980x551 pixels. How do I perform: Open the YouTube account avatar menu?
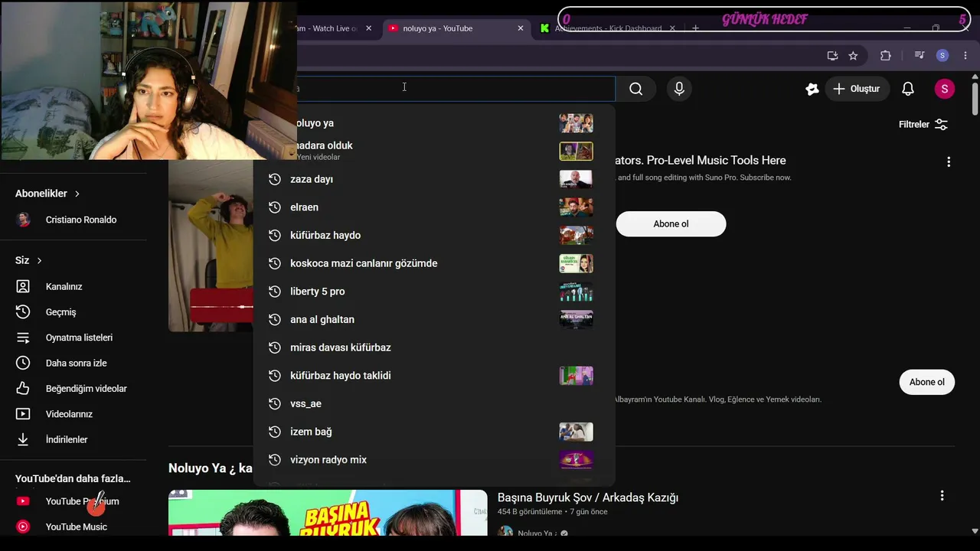point(945,89)
